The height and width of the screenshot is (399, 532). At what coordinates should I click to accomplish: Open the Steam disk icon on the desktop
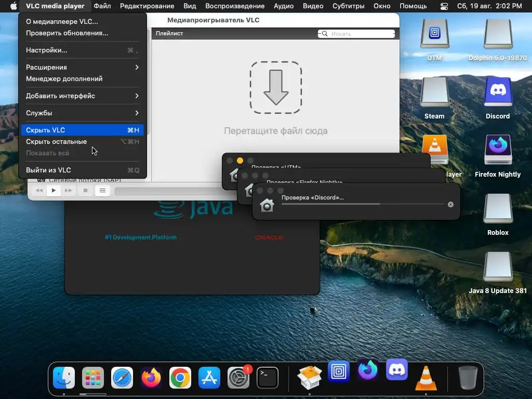tap(435, 92)
